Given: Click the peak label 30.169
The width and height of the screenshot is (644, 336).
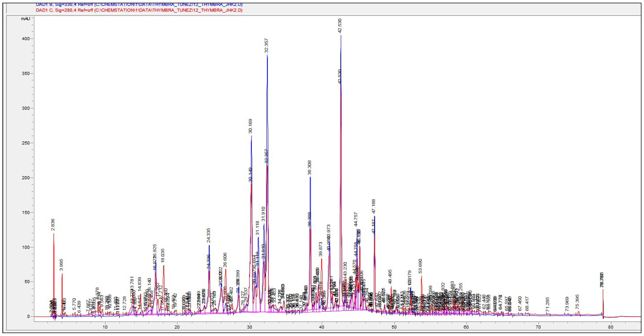Looking at the screenshot, I should 250,126.
